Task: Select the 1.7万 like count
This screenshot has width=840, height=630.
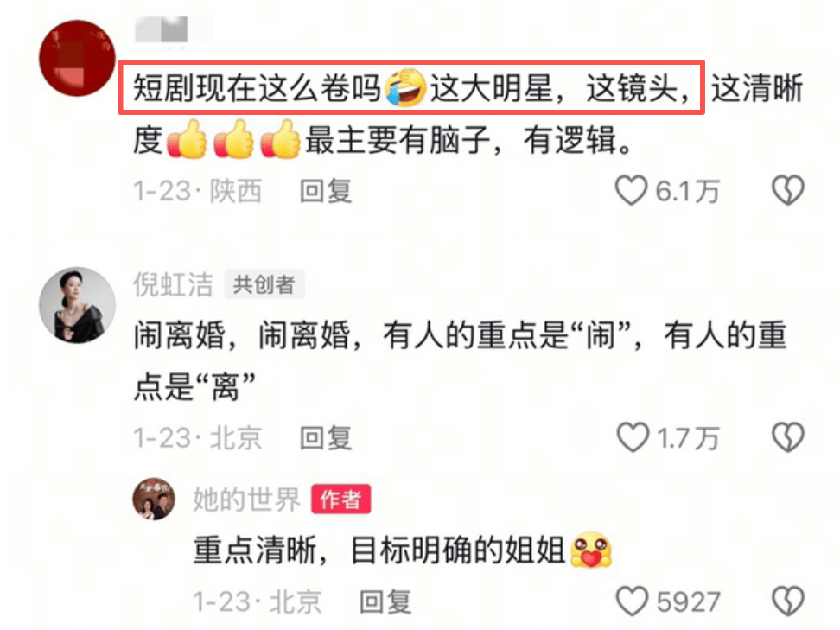Action: pos(689,437)
